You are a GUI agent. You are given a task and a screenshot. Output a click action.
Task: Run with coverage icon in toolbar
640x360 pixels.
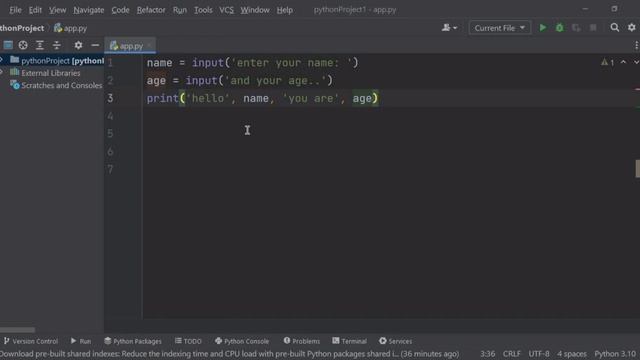click(x=576, y=28)
